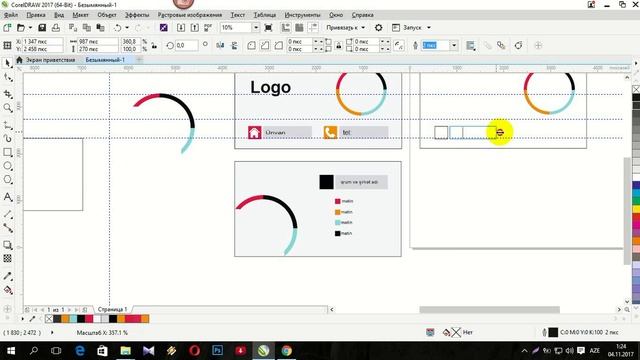
Task: Expand document palette flyout arrow
Action: [x=22, y=319]
